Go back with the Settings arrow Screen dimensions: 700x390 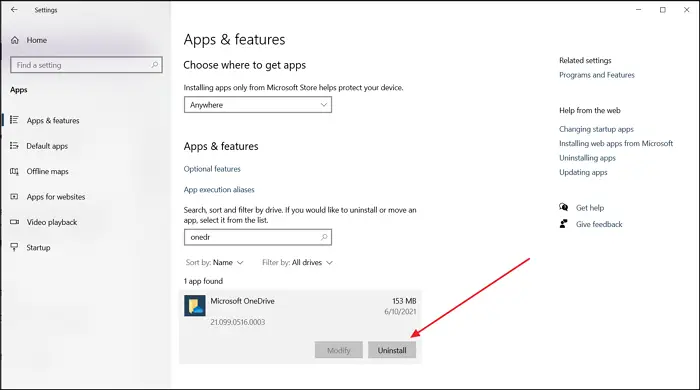[14, 9]
